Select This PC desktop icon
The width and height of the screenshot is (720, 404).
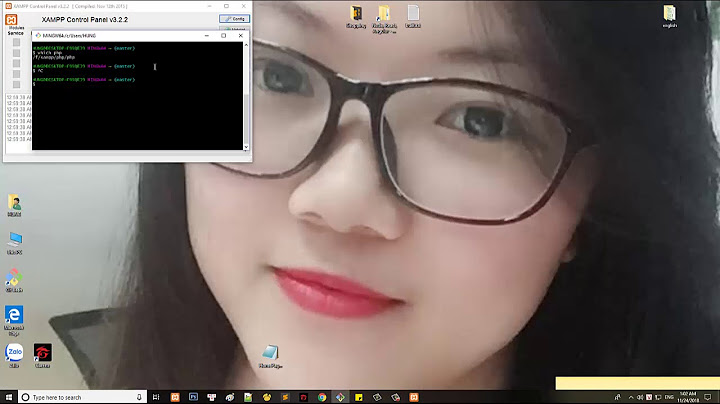tap(14, 243)
